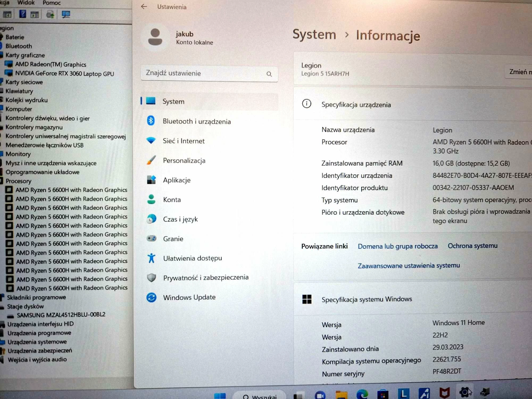Select Bluetooth in the Device Manager tree
532x399 pixels.
[x=19, y=46]
